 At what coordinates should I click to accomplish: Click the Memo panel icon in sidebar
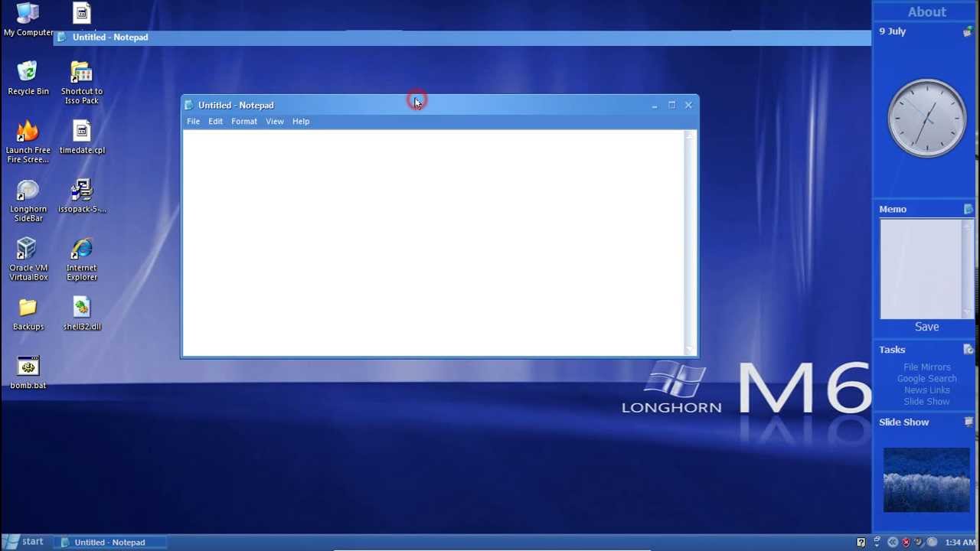tap(969, 209)
